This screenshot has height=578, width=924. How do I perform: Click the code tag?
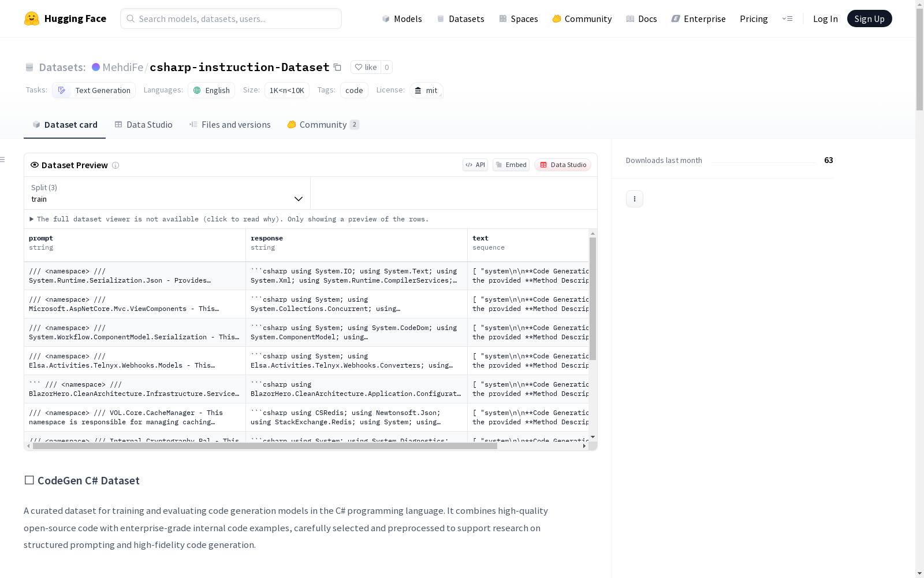click(354, 90)
